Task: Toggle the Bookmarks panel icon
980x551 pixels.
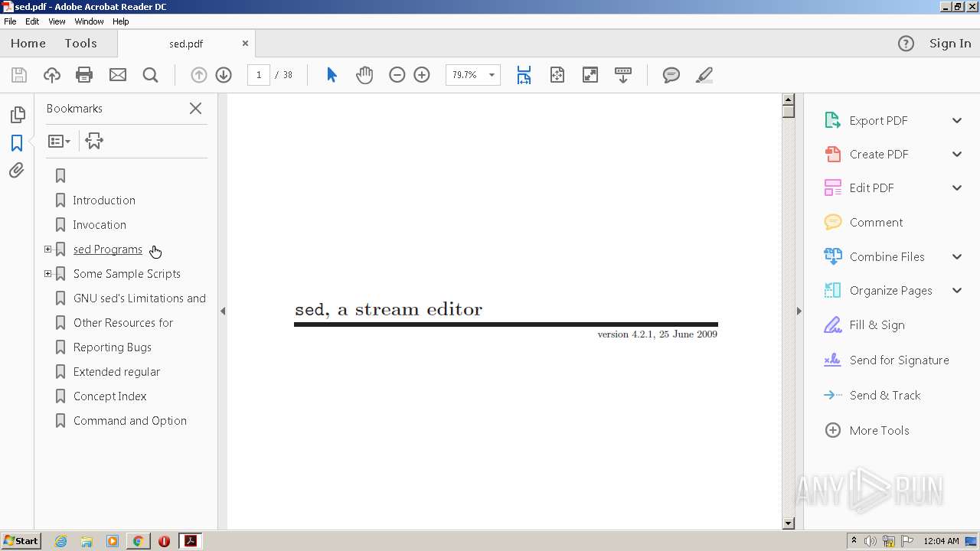Action: (x=17, y=143)
